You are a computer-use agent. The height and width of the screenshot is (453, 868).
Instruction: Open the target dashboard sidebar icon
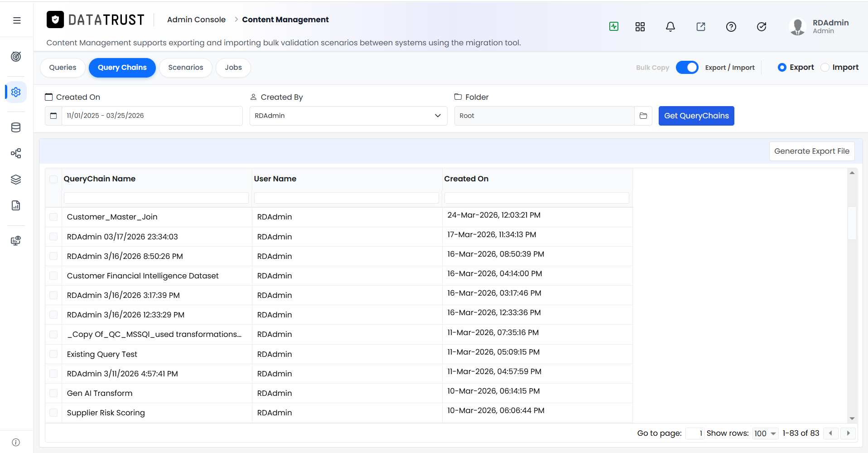click(x=16, y=57)
